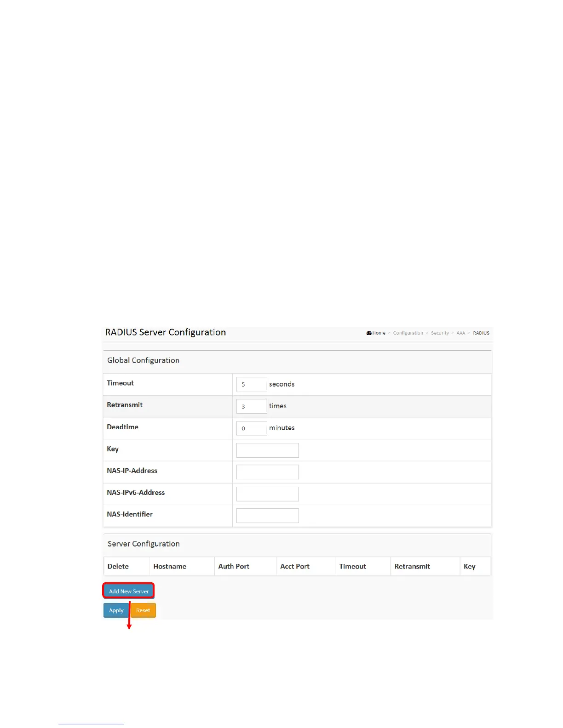Select the RADIUS breadcrumb item
This screenshot has height=728, width=563.
point(481,333)
